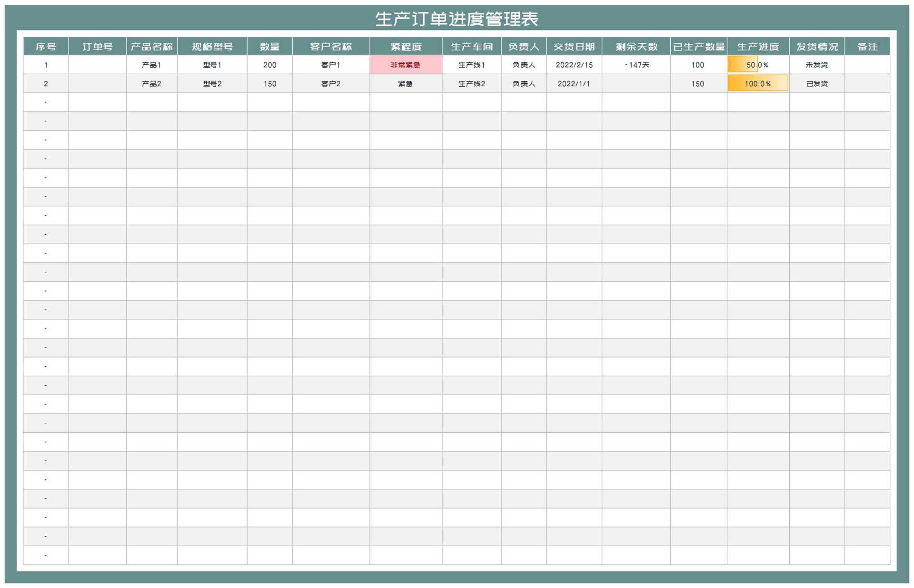Select the sequence number 1 cell
Image resolution: width=914 pixels, height=588 pixels.
(46, 65)
